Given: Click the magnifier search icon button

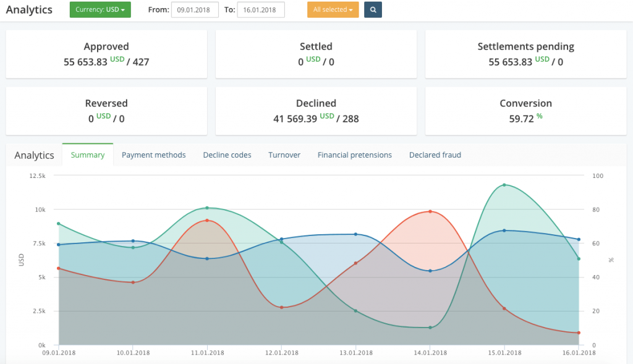Looking at the screenshot, I should (373, 10).
